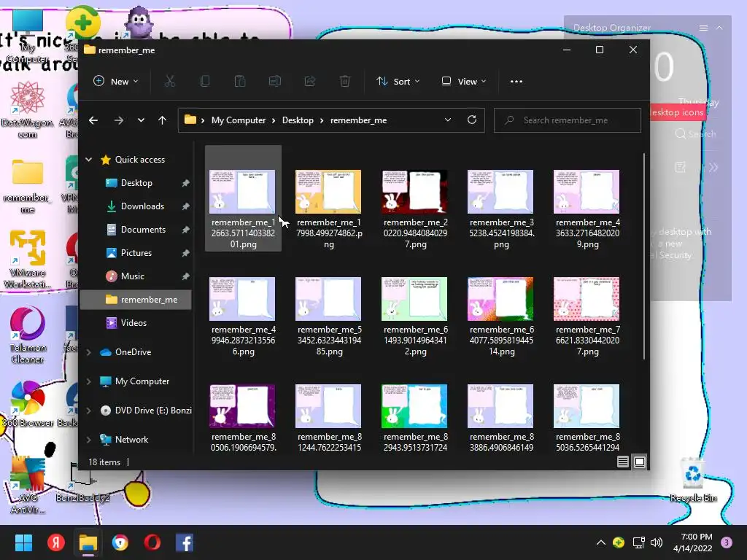
Task: Expand the My Computer tree node
Action: coord(88,381)
